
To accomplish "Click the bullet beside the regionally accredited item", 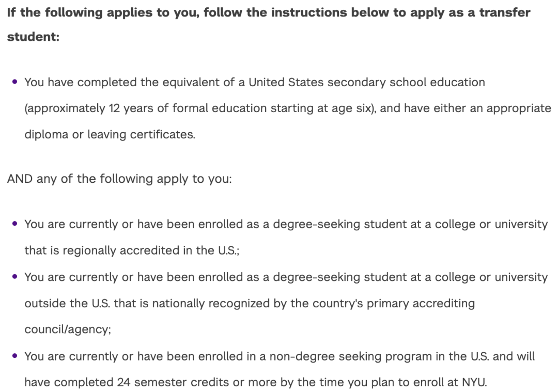I will (14, 224).
